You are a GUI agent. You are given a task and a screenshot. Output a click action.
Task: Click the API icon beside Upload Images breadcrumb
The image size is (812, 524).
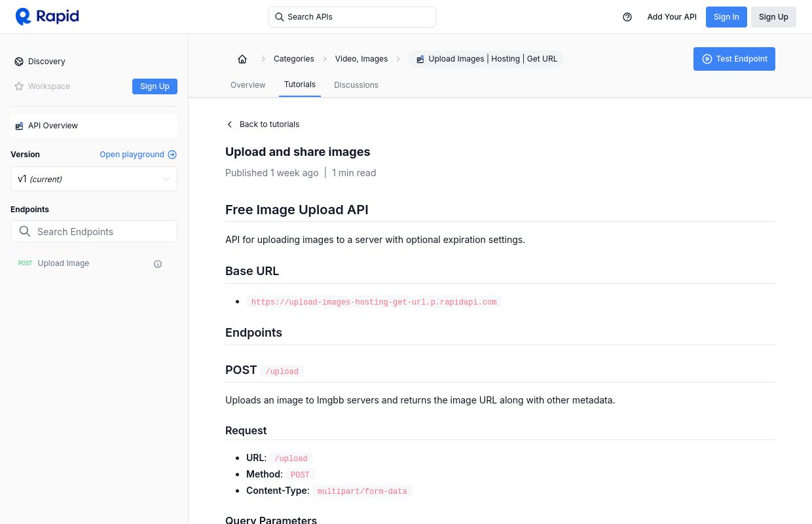(420, 59)
